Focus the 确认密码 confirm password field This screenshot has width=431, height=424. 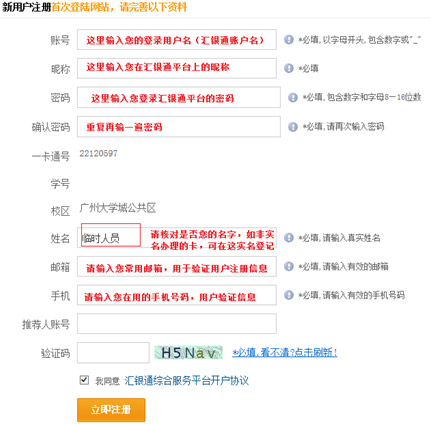179,127
